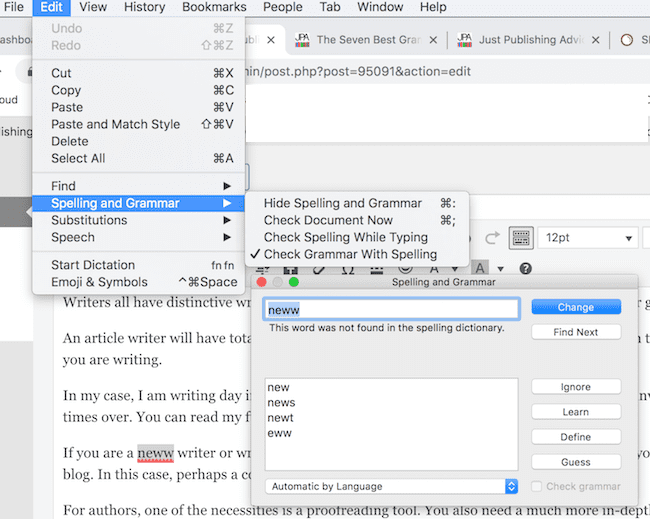Open Emoji & Symbols
Screen dimensions: 650x519
point(138,282)
